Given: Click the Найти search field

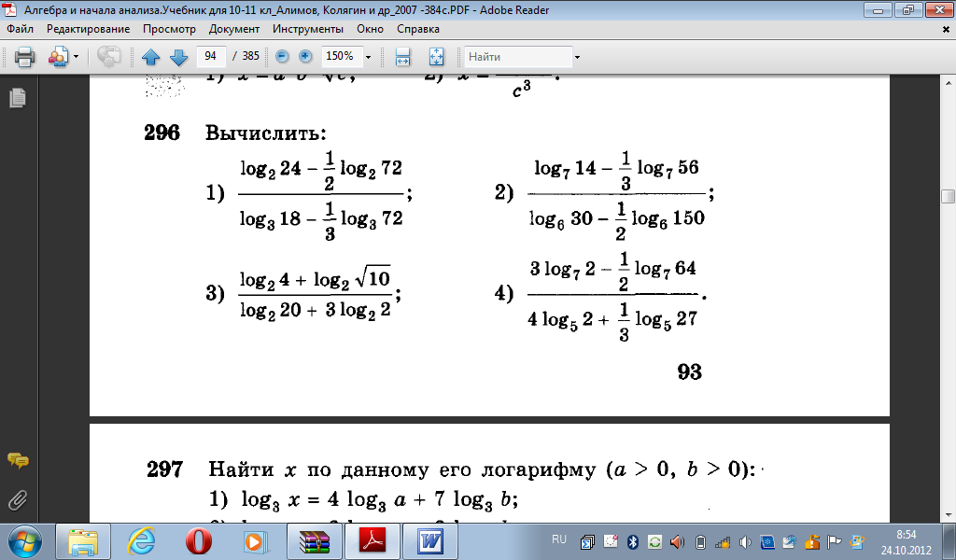Looking at the screenshot, I should [x=518, y=57].
